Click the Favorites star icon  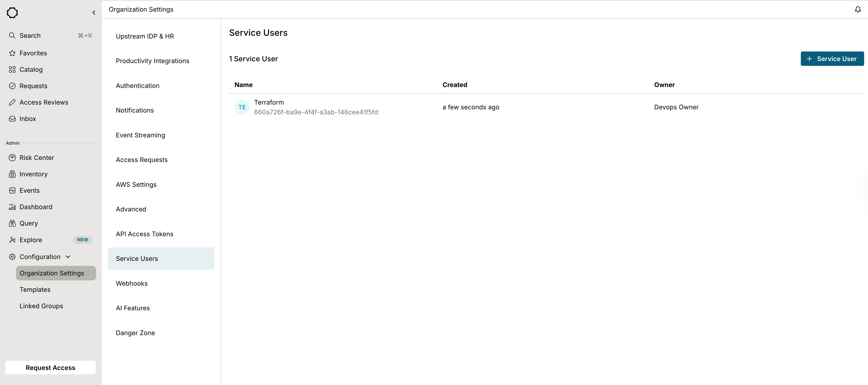pos(12,53)
